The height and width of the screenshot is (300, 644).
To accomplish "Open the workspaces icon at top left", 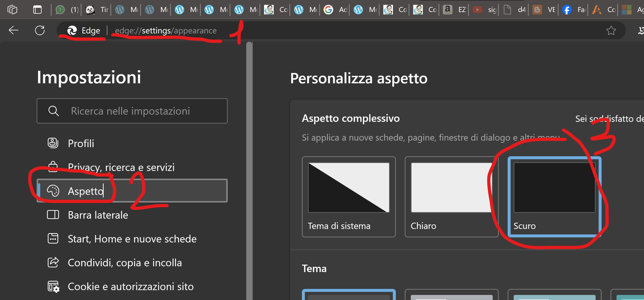I will tap(12, 10).
